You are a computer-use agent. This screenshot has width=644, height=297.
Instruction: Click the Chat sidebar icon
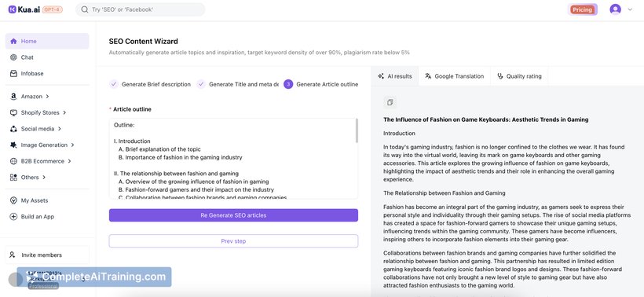(x=13, y=57)
